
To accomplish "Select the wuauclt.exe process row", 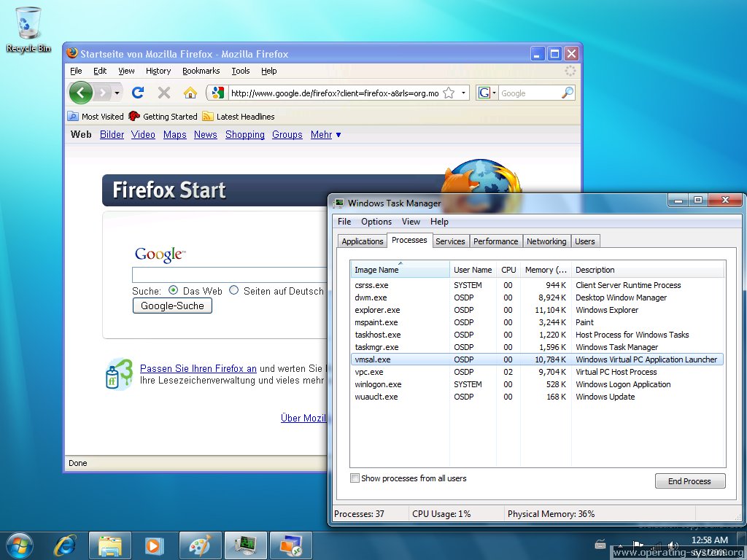I will (x=538, y=397).
